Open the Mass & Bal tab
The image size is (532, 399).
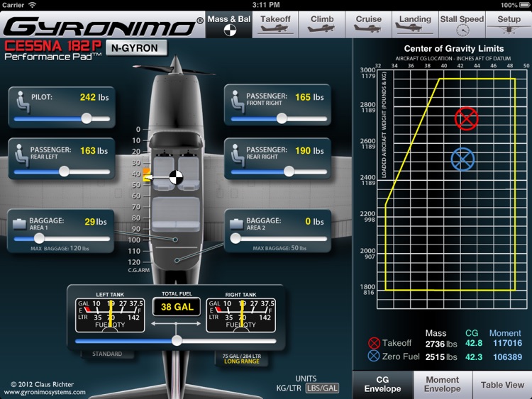coord(228,25)
